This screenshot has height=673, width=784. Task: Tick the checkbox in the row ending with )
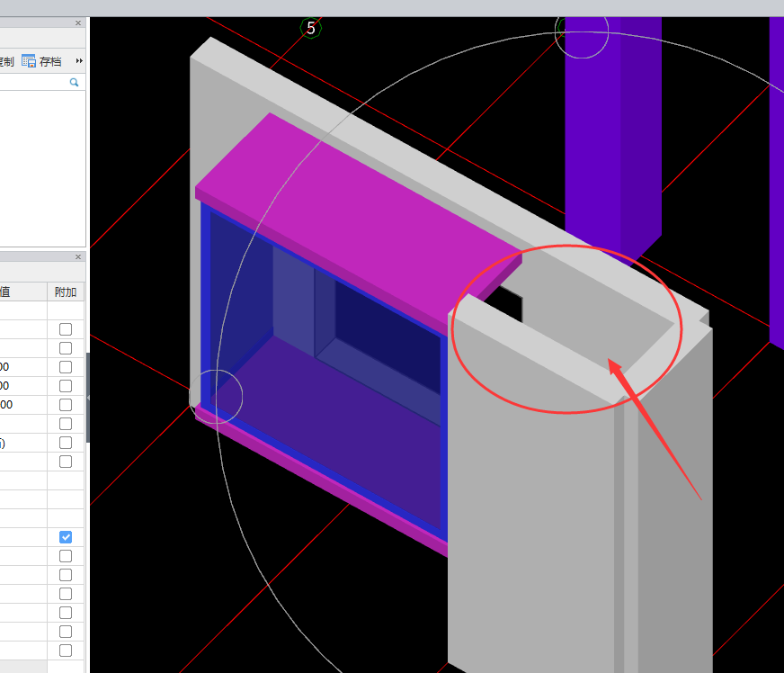tap(66, 443)
